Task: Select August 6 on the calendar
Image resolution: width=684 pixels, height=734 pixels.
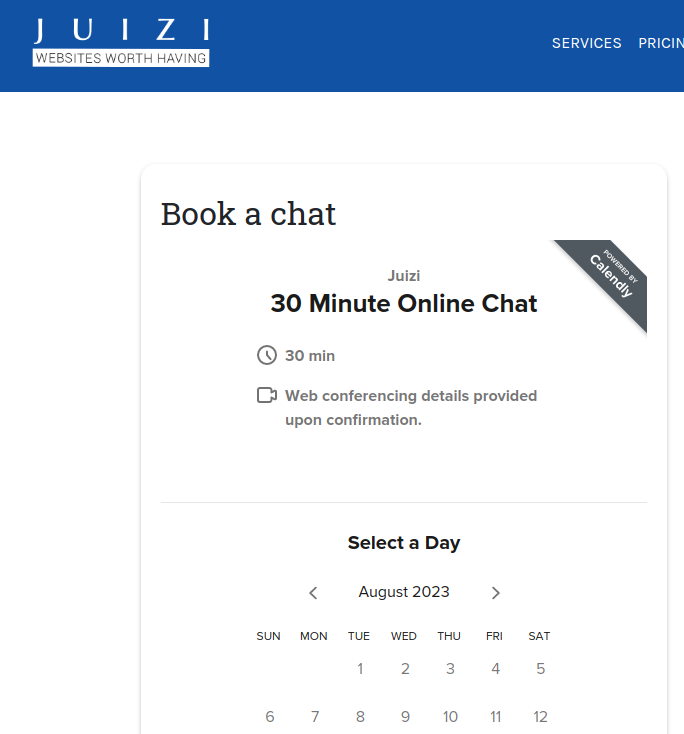Action: click(269, 717)
